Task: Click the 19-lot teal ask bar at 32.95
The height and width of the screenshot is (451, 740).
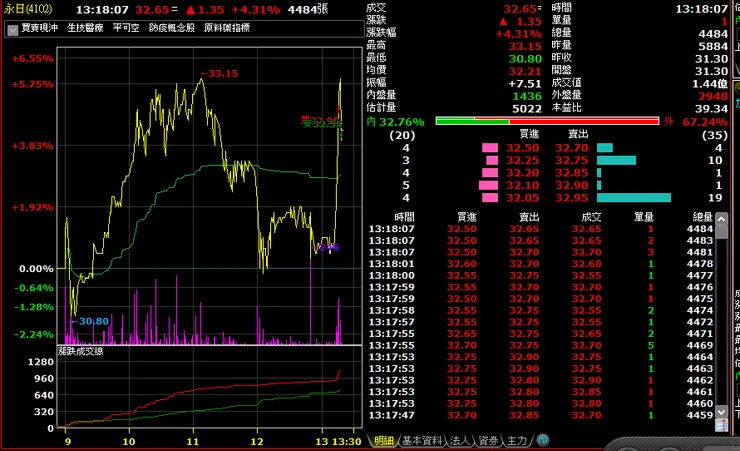Action: click(x=634, y=198)
